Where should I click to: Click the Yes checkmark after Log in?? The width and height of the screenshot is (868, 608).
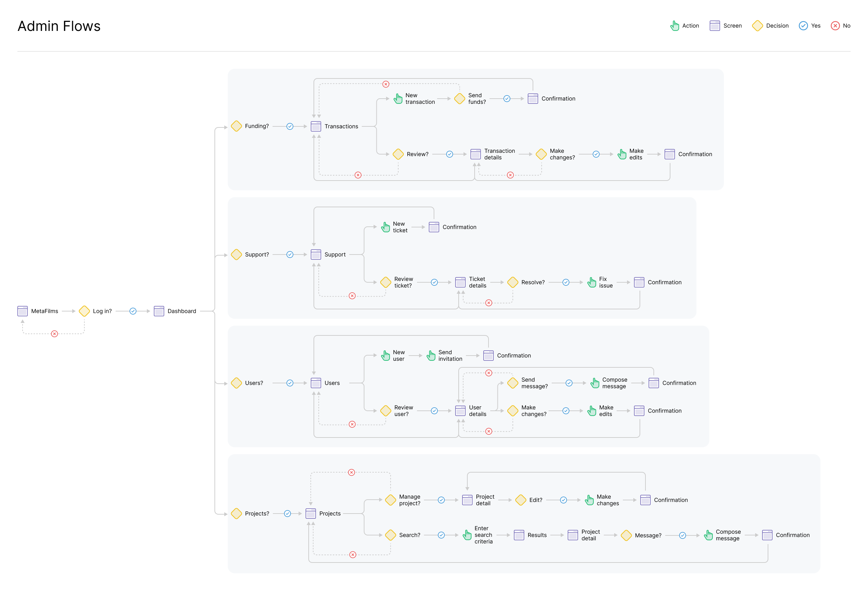click(133, 311)
